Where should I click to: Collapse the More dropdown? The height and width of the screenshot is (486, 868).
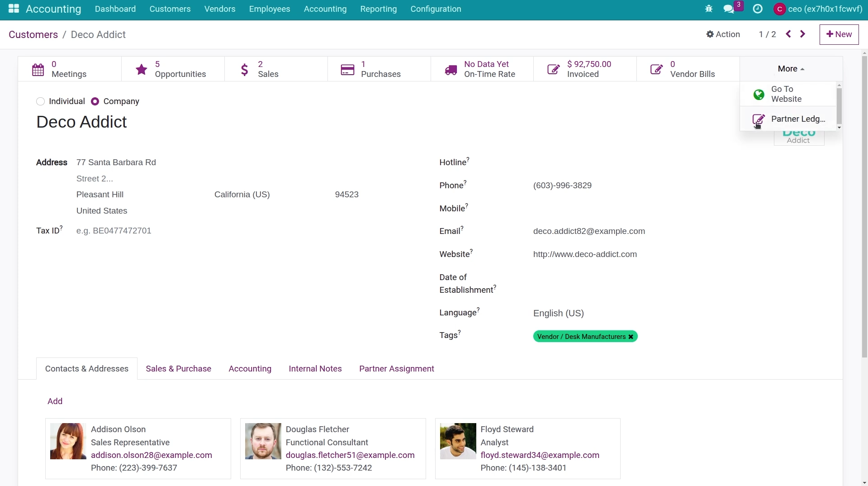coord(790,69)
